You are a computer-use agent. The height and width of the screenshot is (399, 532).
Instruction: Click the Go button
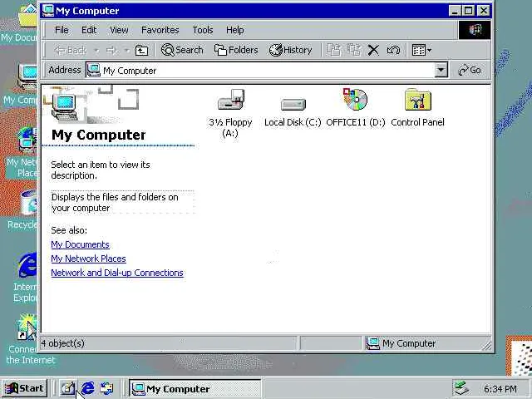pyautogui.click(x=470, y=70)
